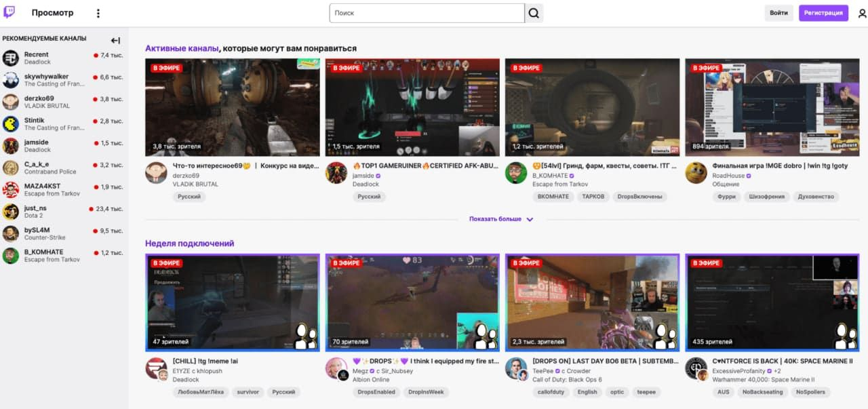Viewport: 868px width, 409px height.
Task: Open Stintik avatar in sidebar
Action: pos(11,124)
